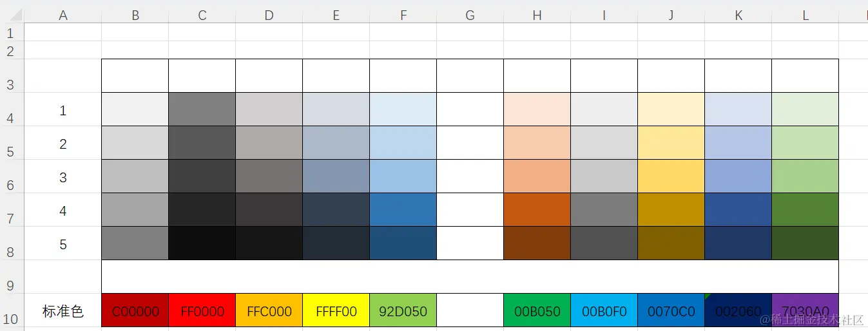Click the 92D050 light green cell
This screenshot has height=331, width=868.
click(x=403, y=311)
